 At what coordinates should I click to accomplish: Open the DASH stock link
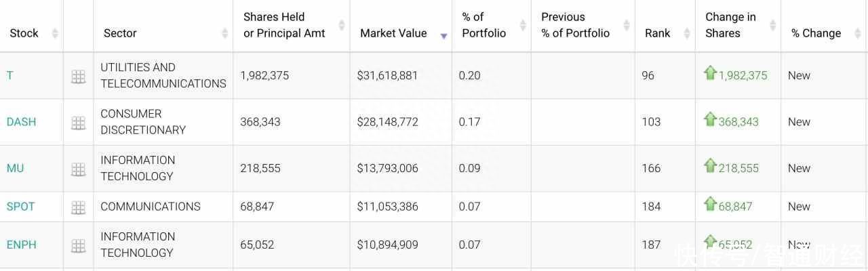21,122
